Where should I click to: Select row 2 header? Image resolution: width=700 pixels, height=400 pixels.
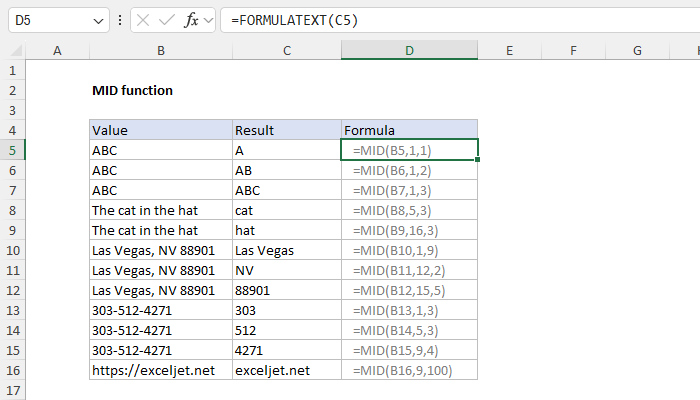[12, 91]
